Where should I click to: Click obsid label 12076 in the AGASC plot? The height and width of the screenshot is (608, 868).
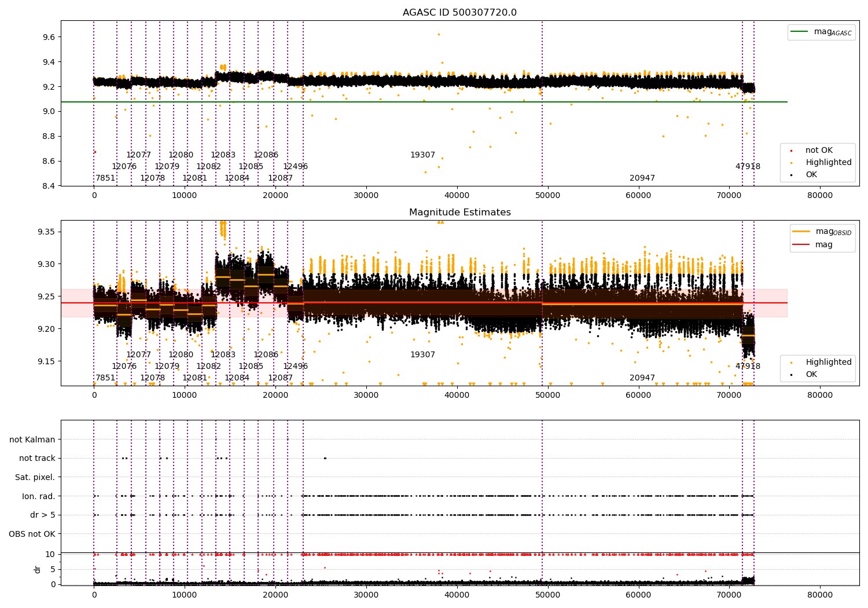click(124, 167)
